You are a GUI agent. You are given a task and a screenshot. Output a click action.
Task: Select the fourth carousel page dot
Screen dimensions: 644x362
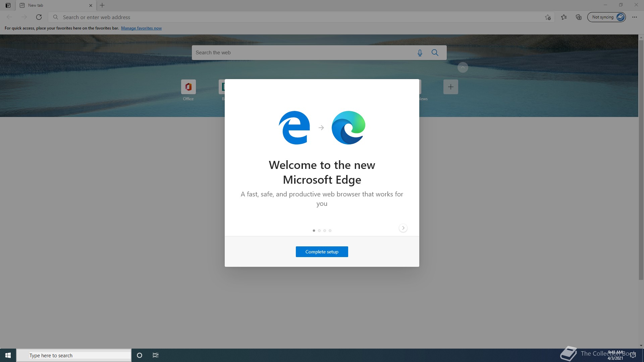point(330,231)
